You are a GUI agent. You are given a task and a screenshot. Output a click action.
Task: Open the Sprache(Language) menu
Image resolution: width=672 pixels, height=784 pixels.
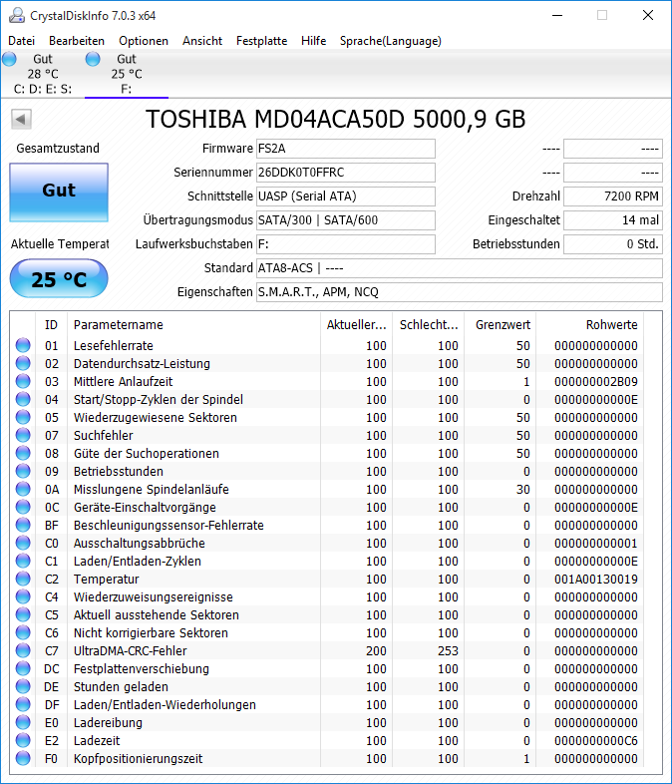(391, 41)
